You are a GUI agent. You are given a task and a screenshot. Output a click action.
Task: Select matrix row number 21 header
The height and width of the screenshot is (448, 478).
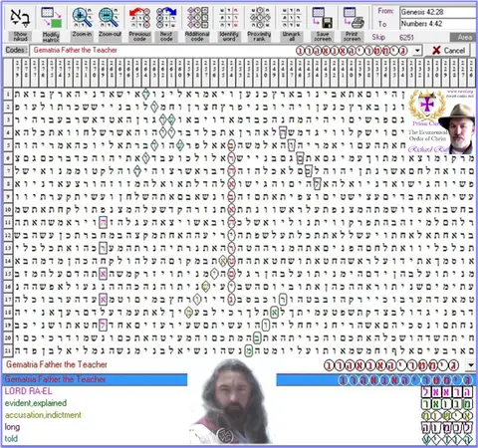pyautogui.click(x=8, y=350)
